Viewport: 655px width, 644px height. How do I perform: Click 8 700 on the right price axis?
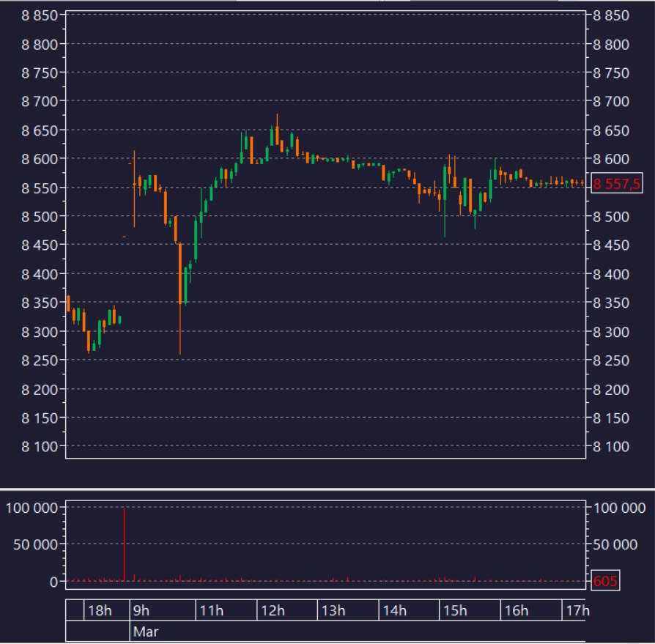click(x=611, y=102)
